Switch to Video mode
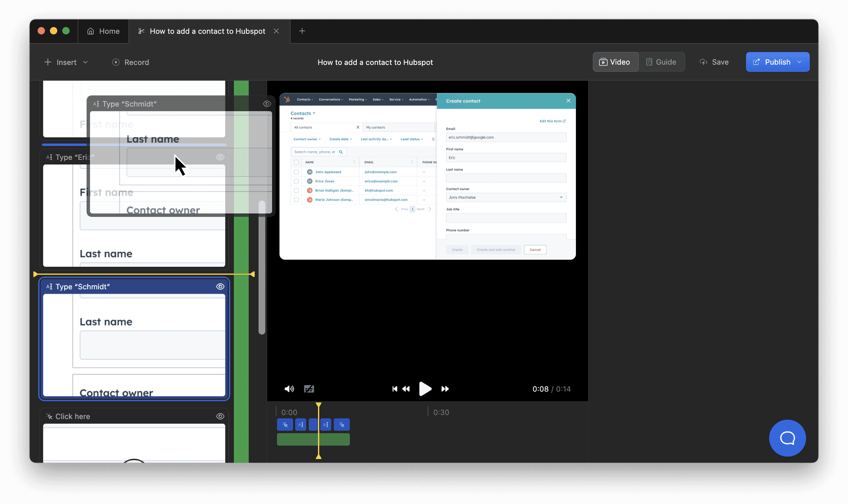The width and height of the screenshot is (848, 504). click(x=615, y=62)
